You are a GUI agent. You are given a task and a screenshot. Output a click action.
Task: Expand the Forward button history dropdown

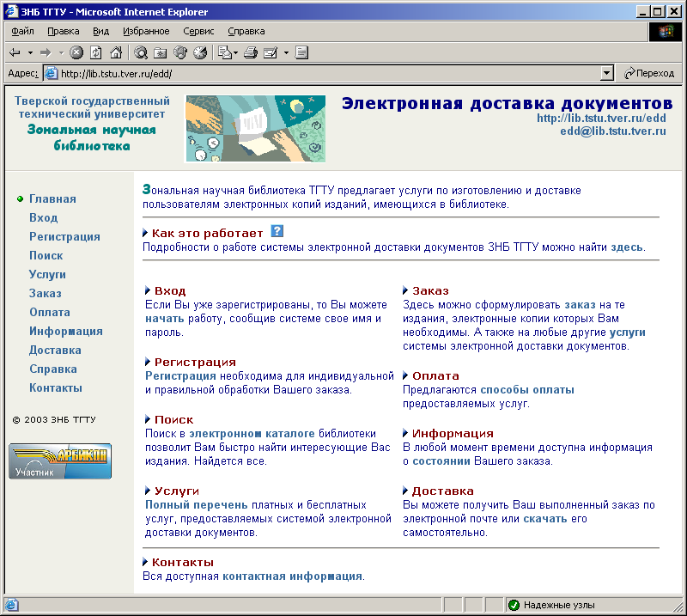[61, 53]
